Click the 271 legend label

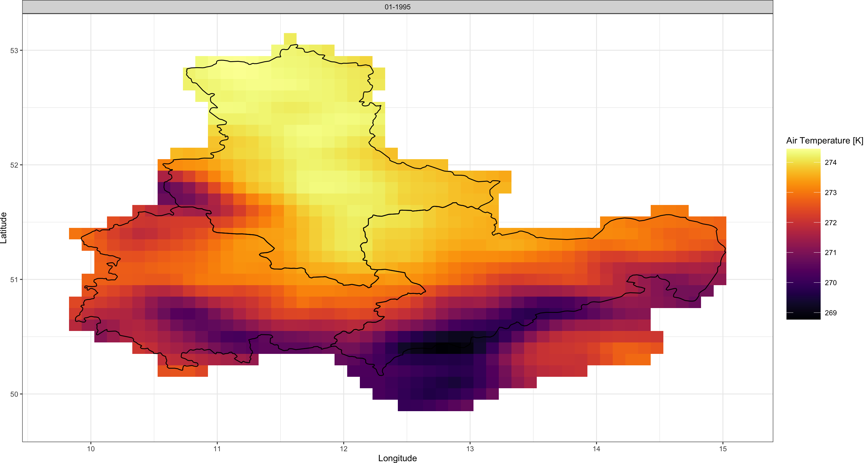point(830,252)
